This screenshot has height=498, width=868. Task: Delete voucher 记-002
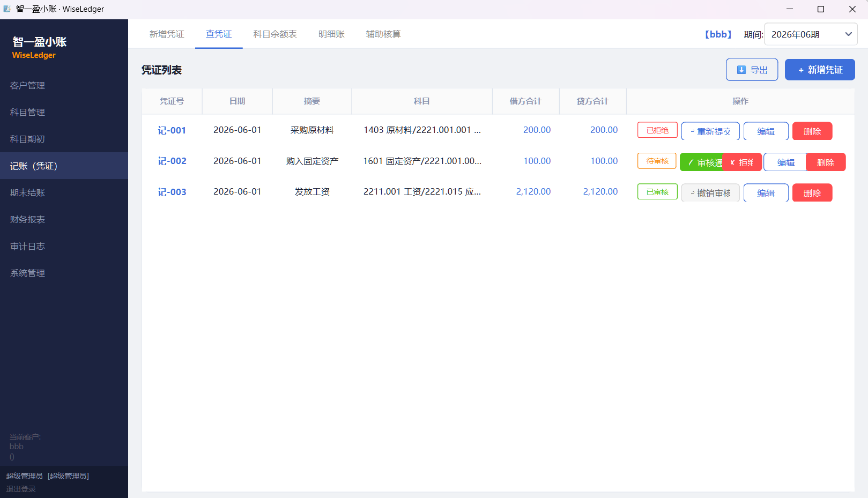click(x=826, y=162)
